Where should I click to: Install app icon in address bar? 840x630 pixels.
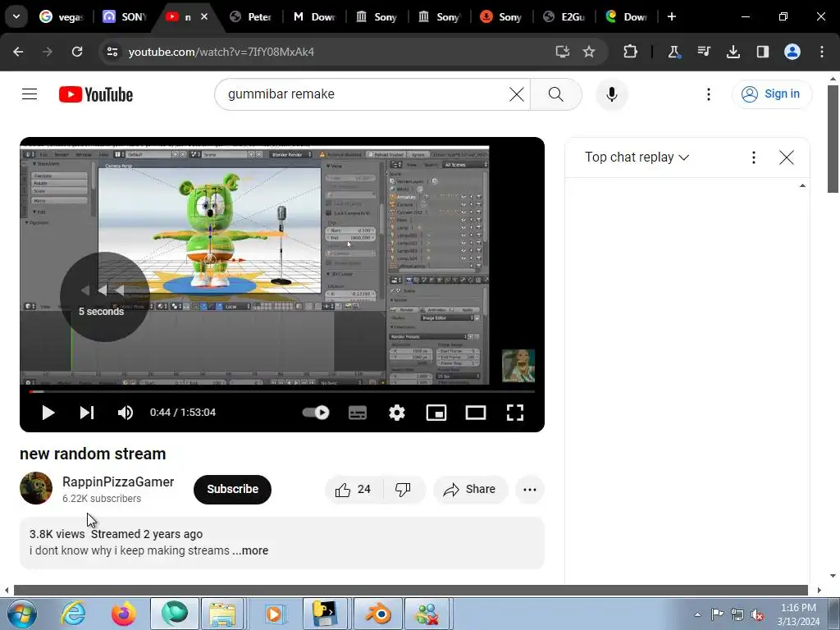point(562,52)
